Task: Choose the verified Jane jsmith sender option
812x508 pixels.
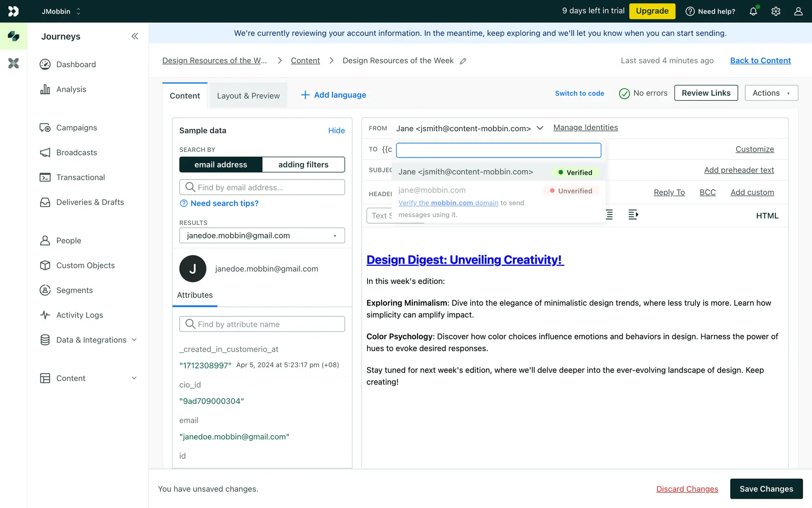Action: [465, 172]
